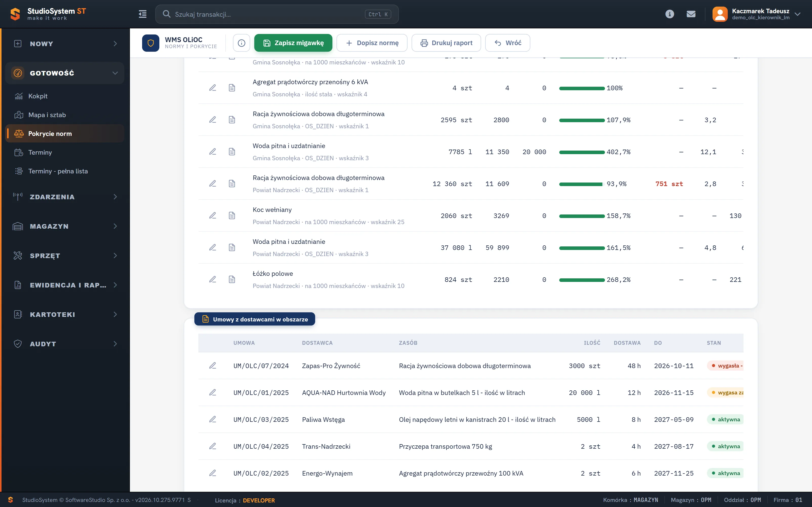Expand the MAGAZYN sidebar section
The height and width of the screenshot is (507, 812).
pos(65,226)
